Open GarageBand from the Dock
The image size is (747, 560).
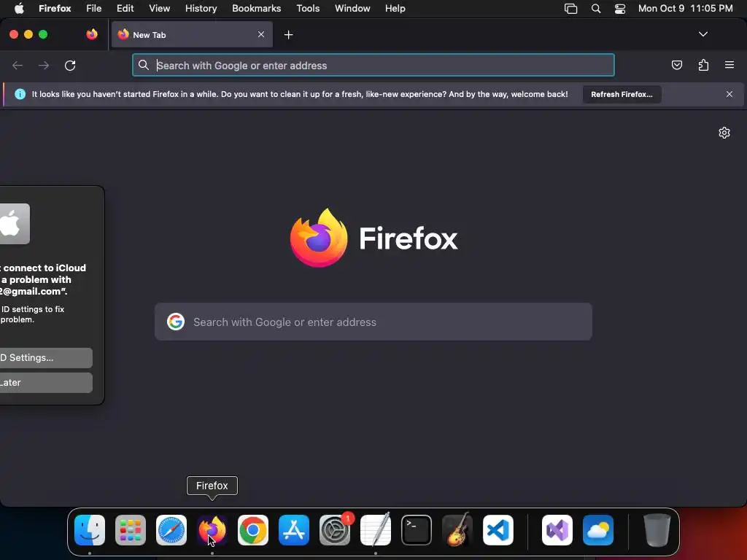pos(457,529)
